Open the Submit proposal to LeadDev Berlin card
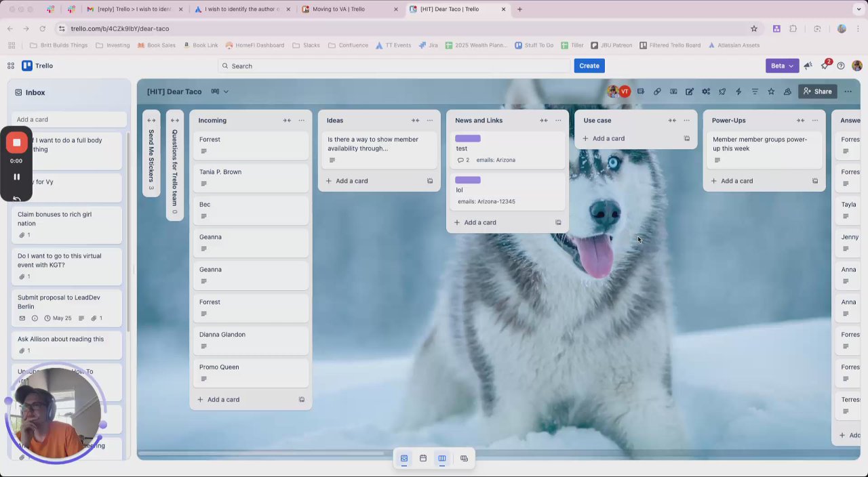The image size is (868, 477). [x=66, y=307]
